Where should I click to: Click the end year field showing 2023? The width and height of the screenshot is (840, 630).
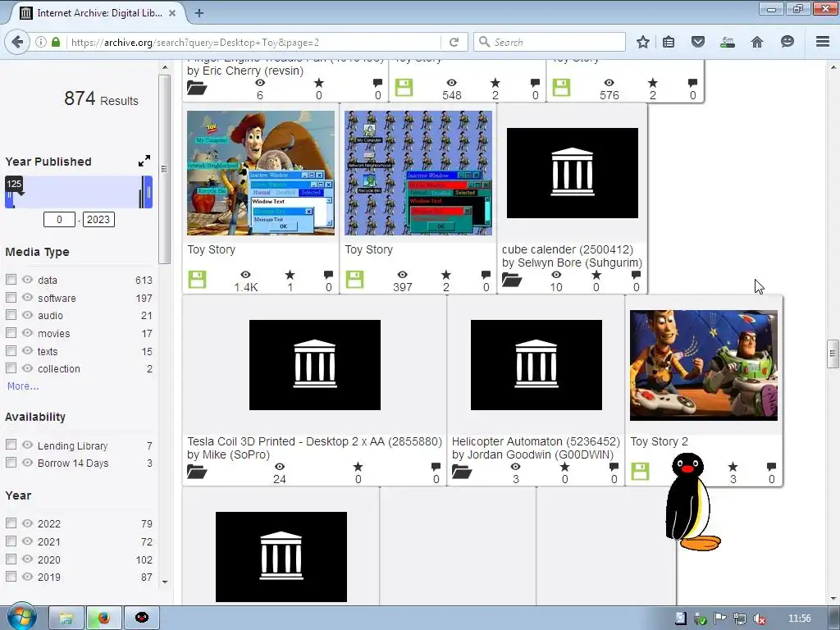(98, 220)
